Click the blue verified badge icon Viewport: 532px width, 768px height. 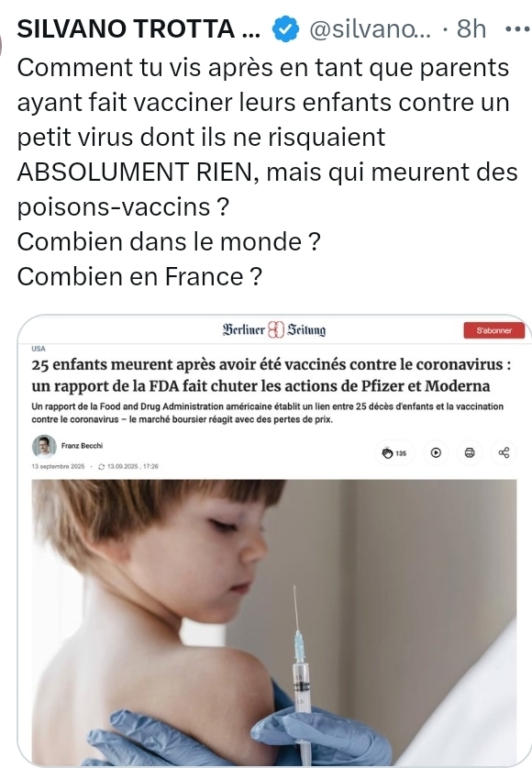point(285,29)
